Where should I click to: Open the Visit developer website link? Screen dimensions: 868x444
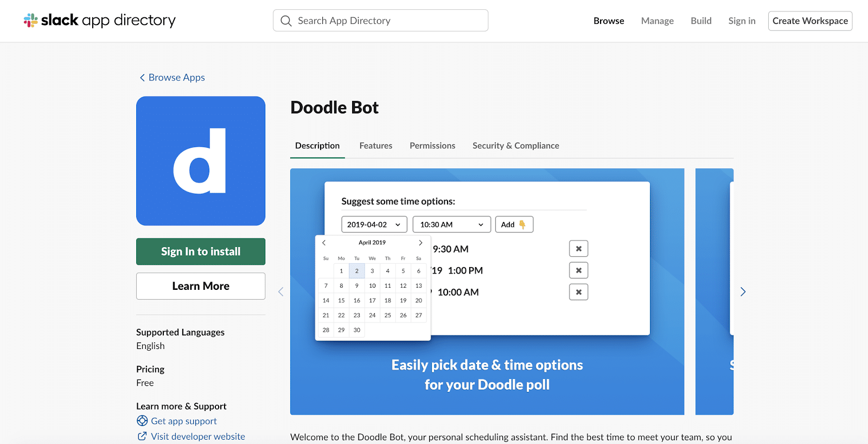click(x=197, y=436)
